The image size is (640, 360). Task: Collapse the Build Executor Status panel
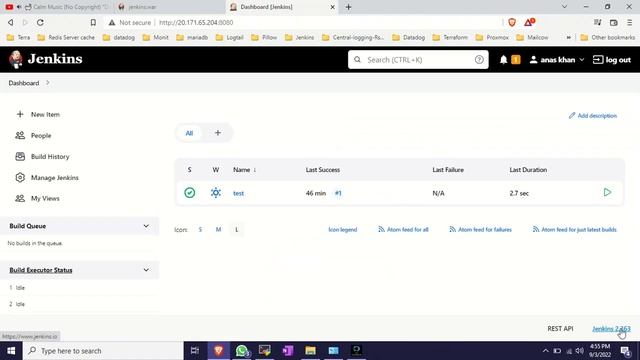(x=146, y=270)
